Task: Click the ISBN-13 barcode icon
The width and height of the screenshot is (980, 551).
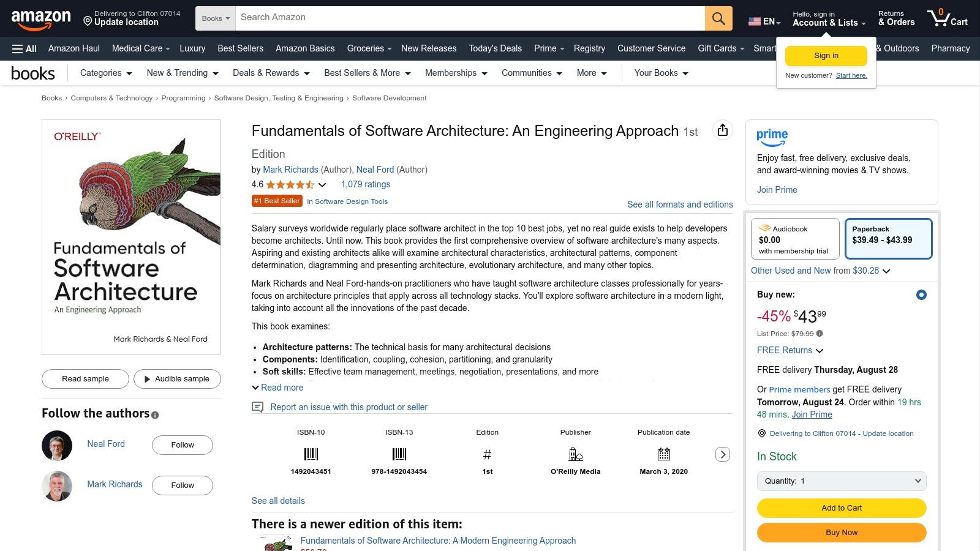Action: tap(399, 454)
